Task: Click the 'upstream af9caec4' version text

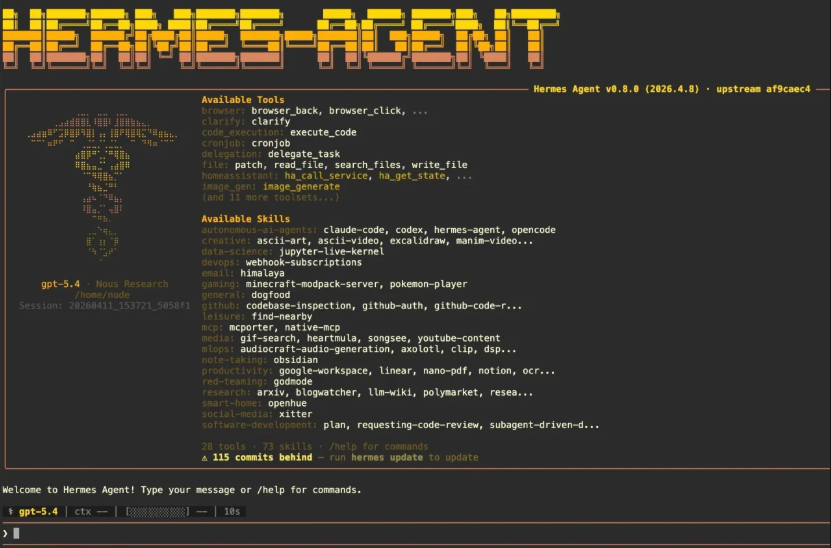Action: (x=763, y=89)
